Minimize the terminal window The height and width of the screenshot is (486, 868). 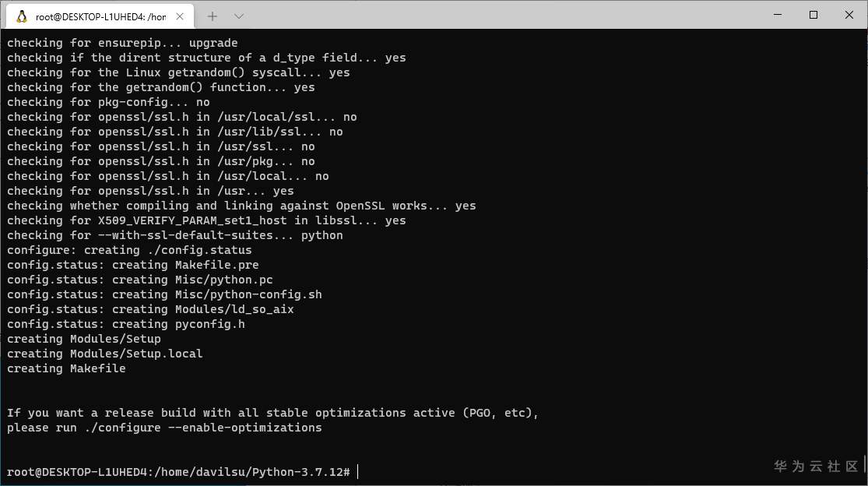click(777, 15)
